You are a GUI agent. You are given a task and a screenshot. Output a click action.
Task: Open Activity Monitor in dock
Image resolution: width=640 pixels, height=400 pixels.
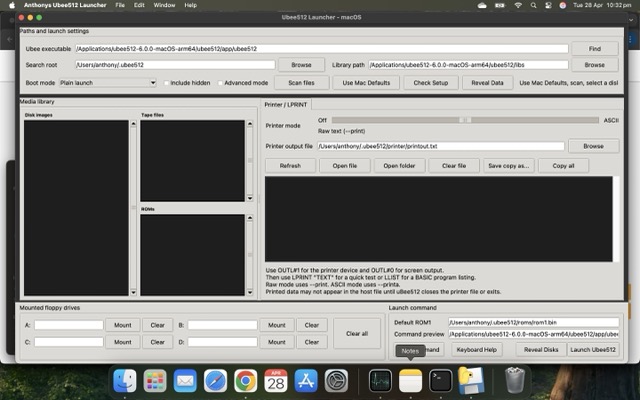pos(380,381)
